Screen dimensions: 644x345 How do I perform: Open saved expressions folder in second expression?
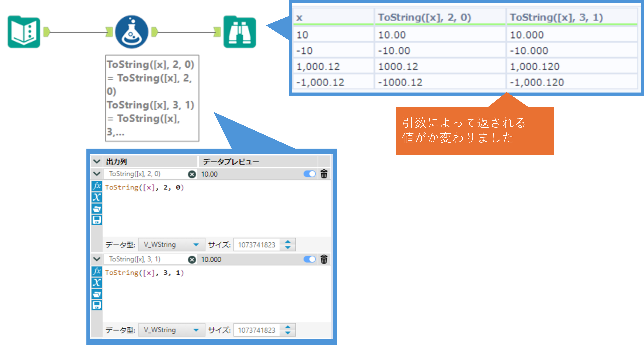(97, 294)
